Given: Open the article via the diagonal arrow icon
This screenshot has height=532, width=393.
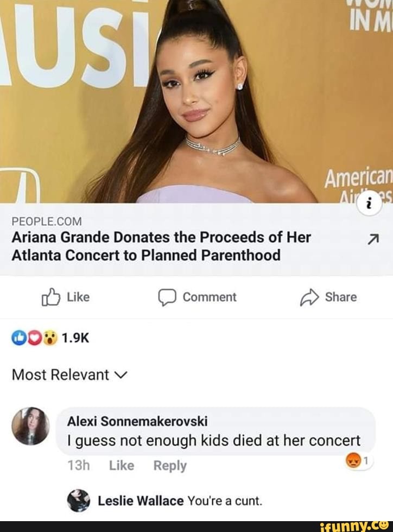Looking at the screenshot, I should (x=373, y=239).
